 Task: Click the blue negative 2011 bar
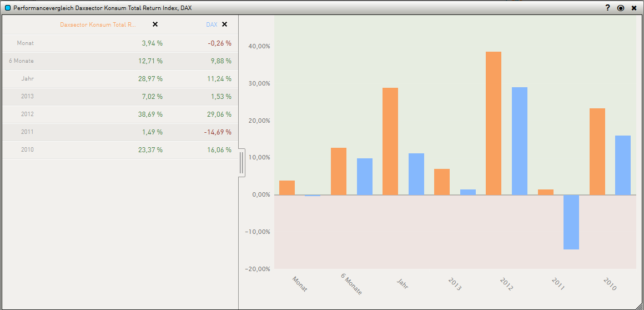pos(571,222)
